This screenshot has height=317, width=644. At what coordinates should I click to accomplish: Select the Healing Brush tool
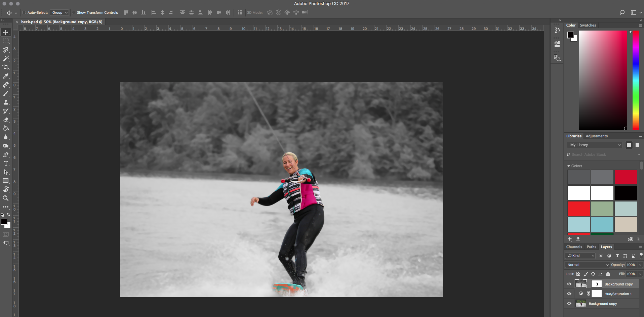click(x=6, y=85)
